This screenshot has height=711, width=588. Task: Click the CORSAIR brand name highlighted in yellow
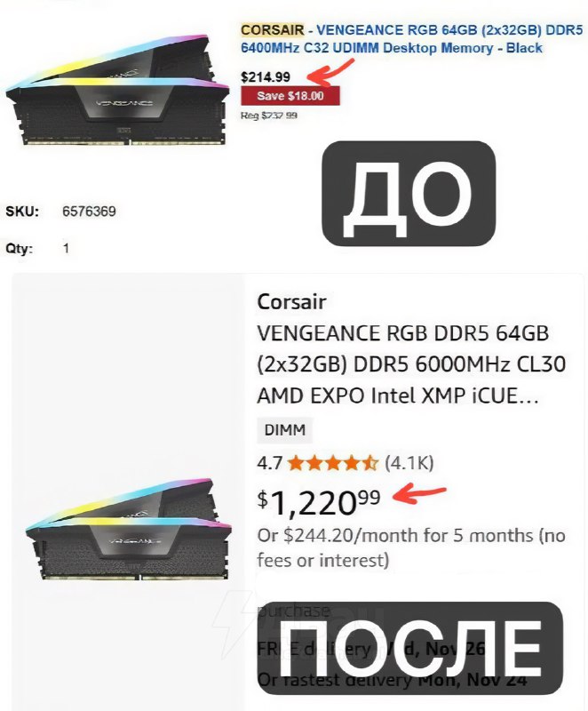point(273,30)
